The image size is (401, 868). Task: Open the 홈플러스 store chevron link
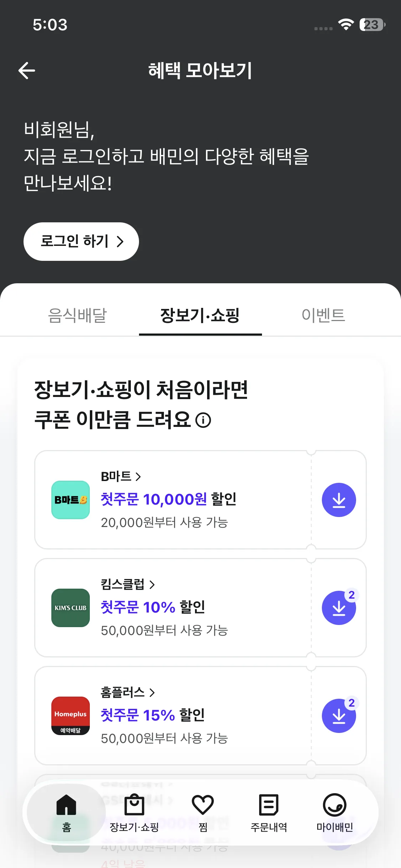[128, 692]
